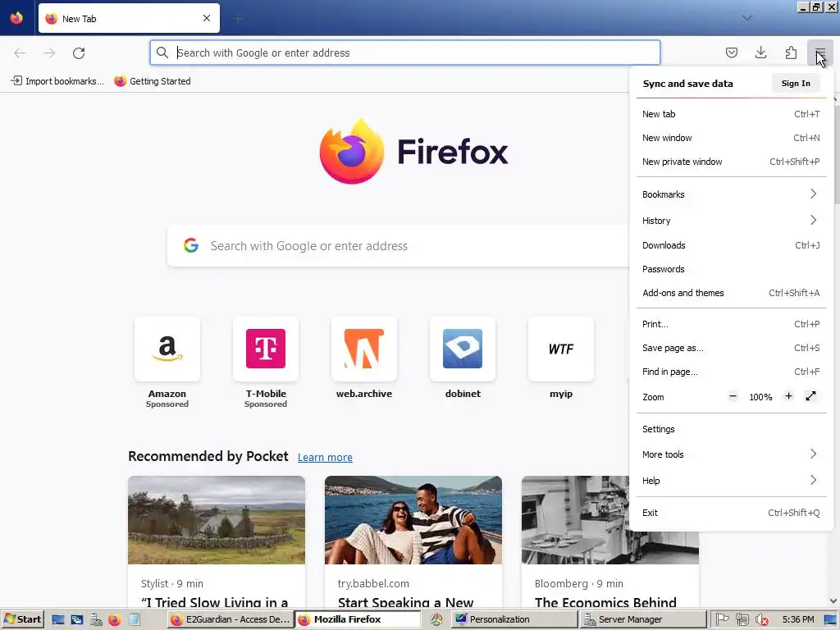This screenshot has width=840, height=630.
Task: Click the Show desktop icon in quick launch
Action: (x=58, y=620)
